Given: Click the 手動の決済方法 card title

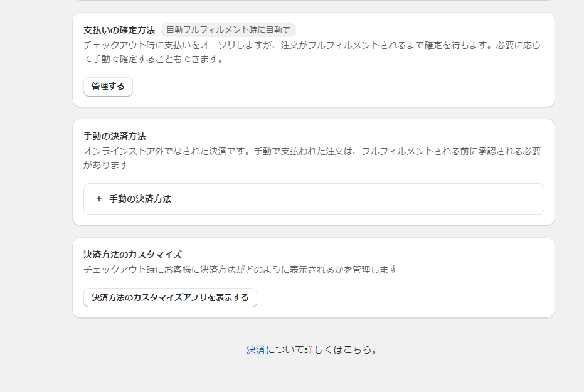Looking at the screenshot, I should pos(113,134).
